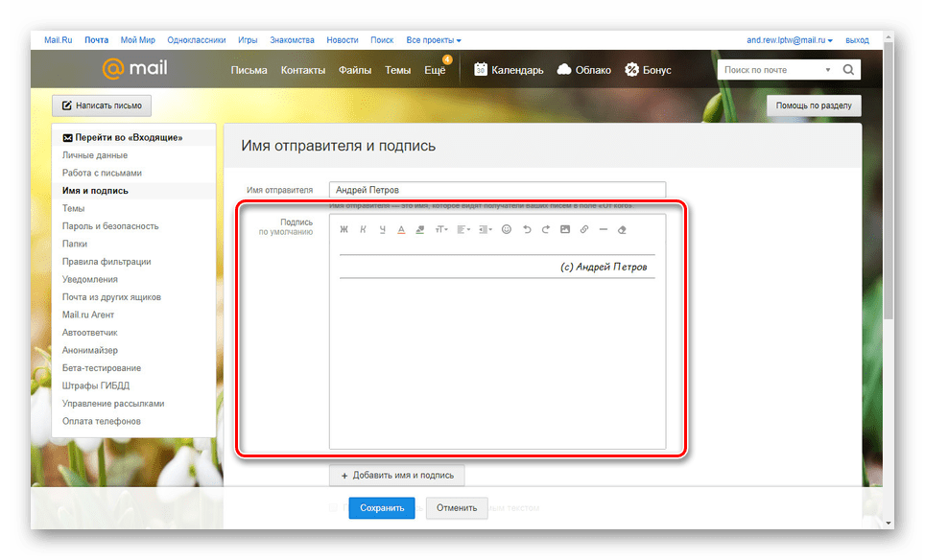
Task: Click the underline (Ч) formatting icon
Action: (x=382, y=229)
